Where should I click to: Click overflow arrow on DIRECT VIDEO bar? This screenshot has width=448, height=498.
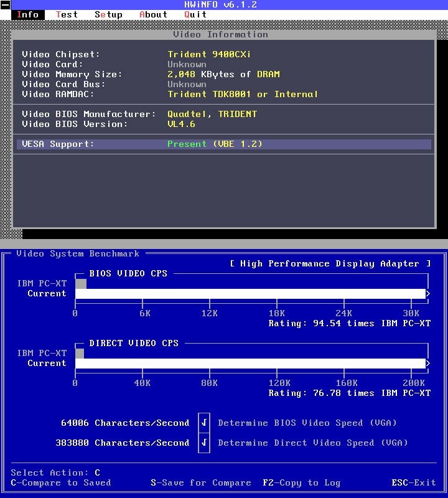click(x=428, y=364)
